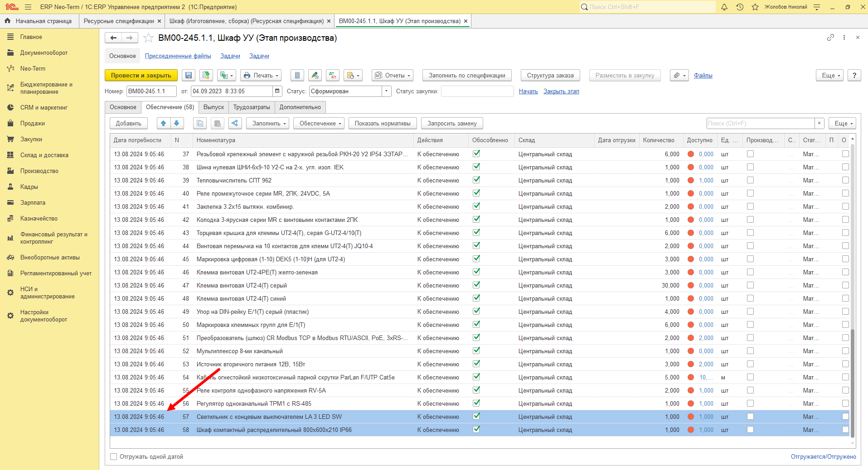Open the Файлы link
Screen dimensions: 868x470
click(703, 76)
